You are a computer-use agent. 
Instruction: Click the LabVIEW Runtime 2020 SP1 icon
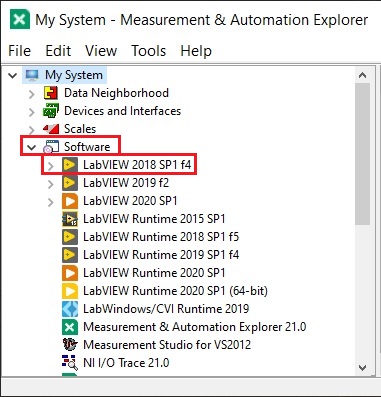click(x=70, y=273)
